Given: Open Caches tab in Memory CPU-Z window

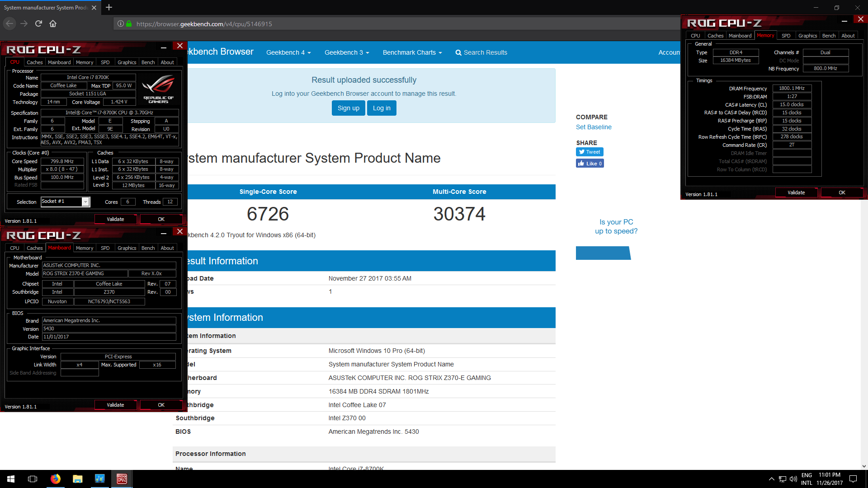Looking at the screenshot, I should click(x=715, y=36).
